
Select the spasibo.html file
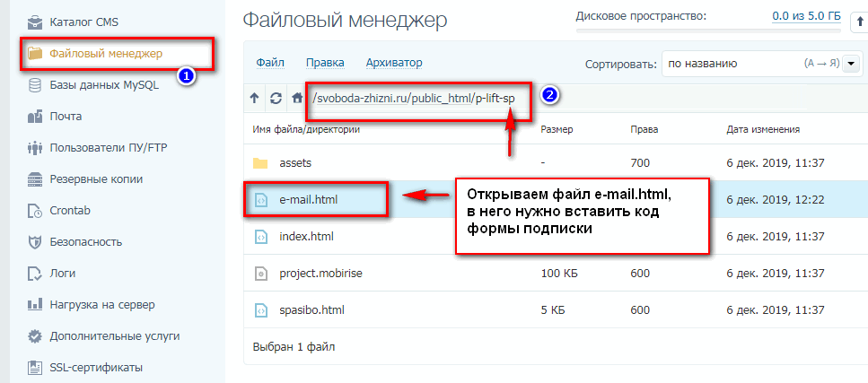tap(312, 310)
